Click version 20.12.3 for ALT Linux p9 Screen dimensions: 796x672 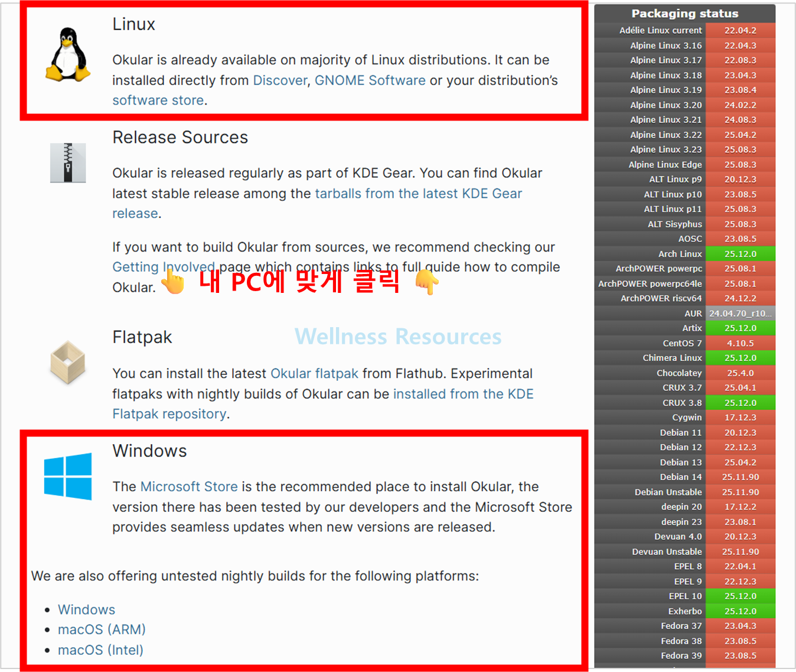(x=740, y=180)
